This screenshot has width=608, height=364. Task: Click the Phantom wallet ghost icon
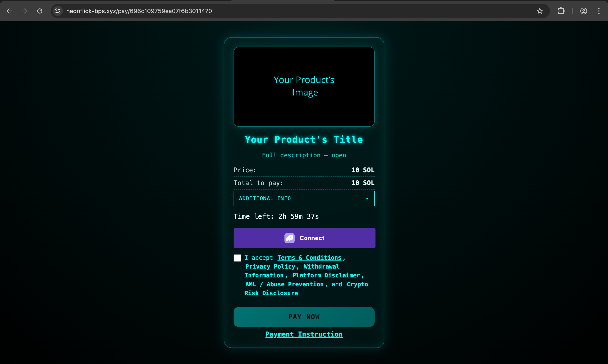(289, 238)
